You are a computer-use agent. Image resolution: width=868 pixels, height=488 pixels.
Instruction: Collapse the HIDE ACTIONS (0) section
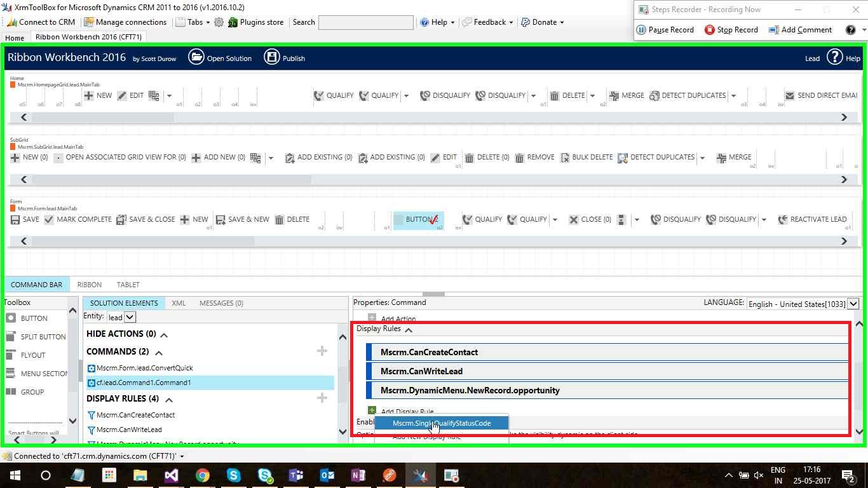coord(164,335)
